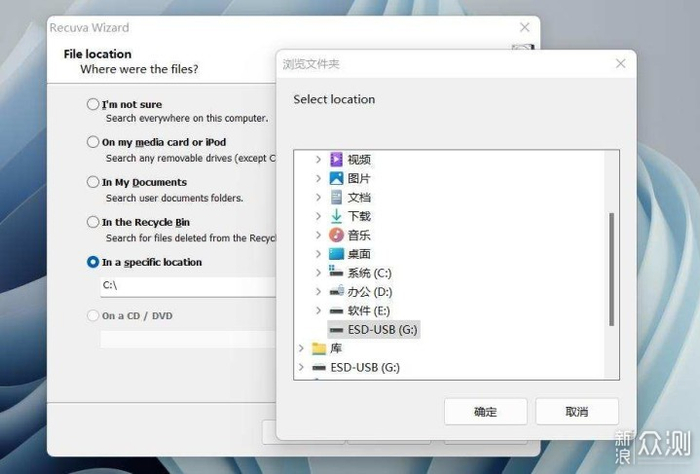The width and height of the screenshot is (700, 474).
Task: Click the 办公 (D:) drive icon
Action: click(x=336, y=291)
